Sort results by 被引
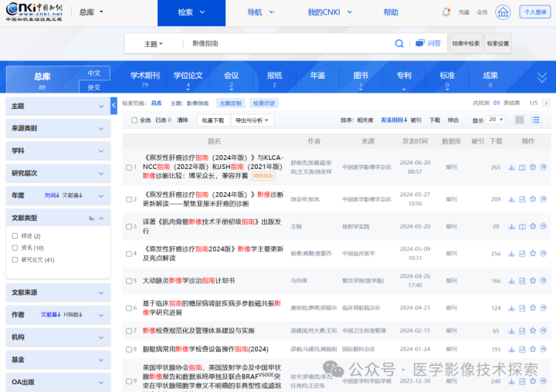 tap(416, 120)
